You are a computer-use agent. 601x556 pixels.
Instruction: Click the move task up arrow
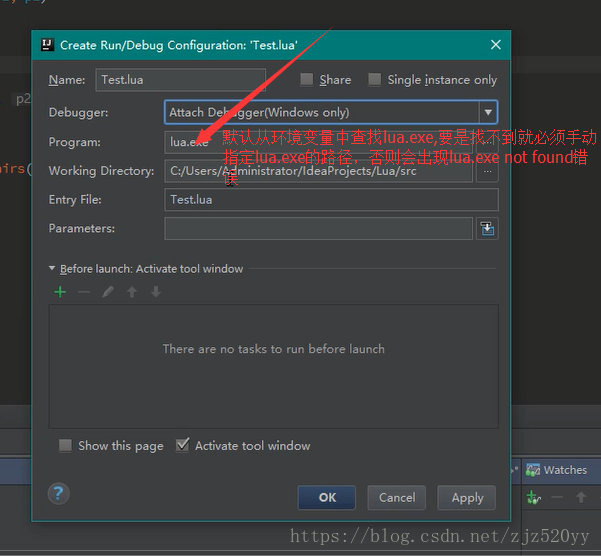pos(132,292)
